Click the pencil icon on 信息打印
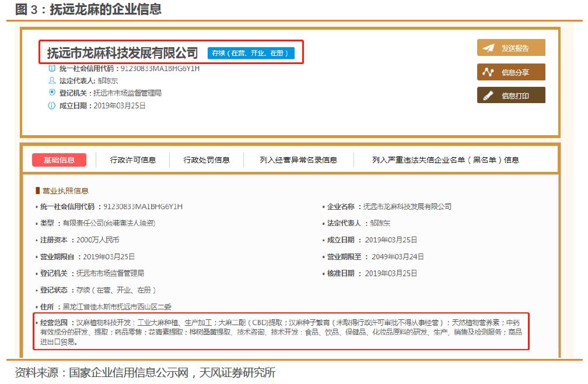Screen dimensions: 588x384 point(488,96)
